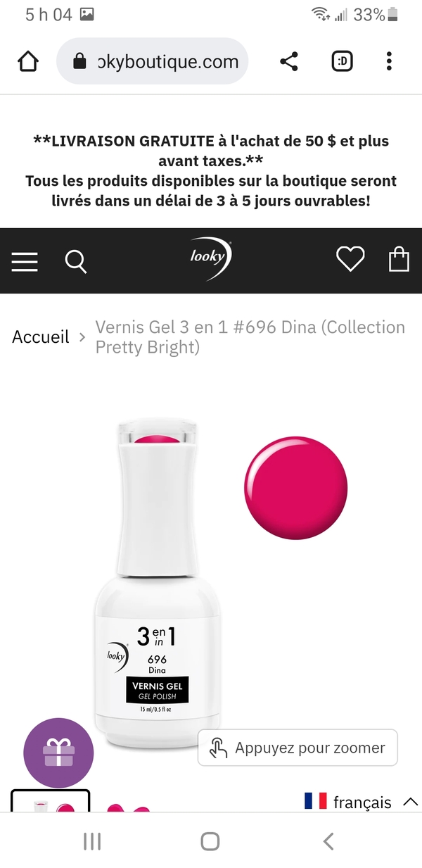Open the wishlist heart icon

350,260
